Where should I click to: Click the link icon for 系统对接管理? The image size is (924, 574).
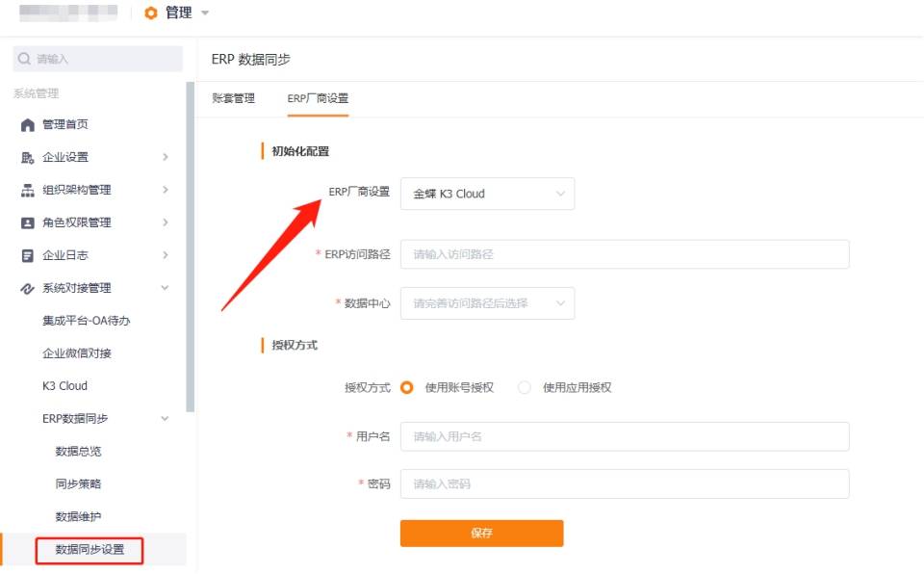coord(28,289)
